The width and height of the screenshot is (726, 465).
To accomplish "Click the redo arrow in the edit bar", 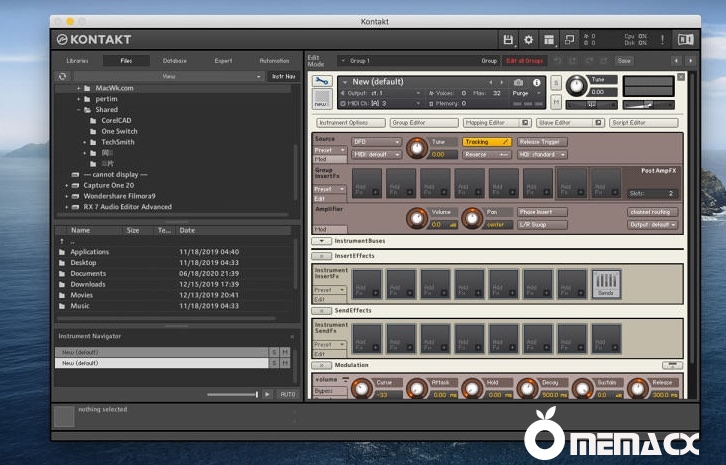I will [x=589, y=61].
